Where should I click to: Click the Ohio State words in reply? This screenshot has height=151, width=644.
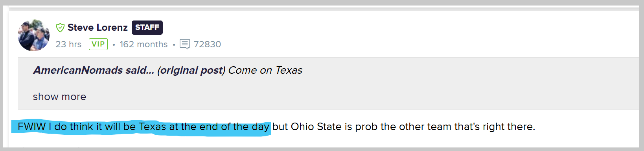pos(316,127)
